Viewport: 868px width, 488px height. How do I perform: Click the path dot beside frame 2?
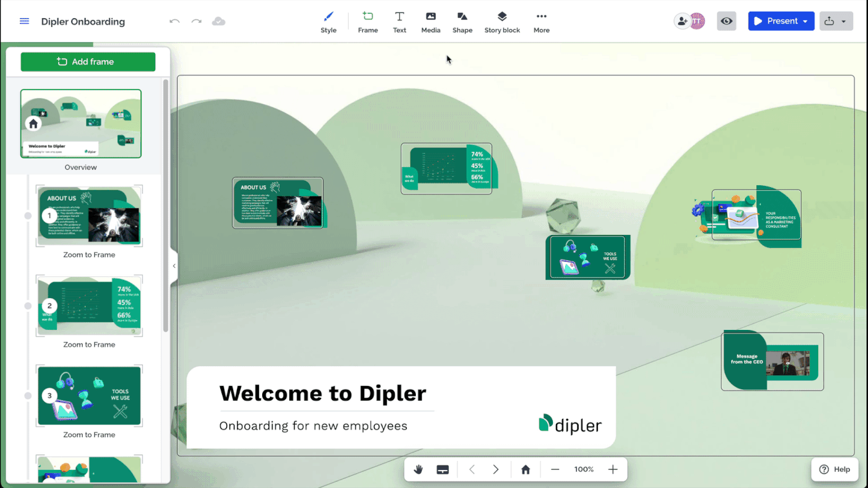click(x=28, y=306)
